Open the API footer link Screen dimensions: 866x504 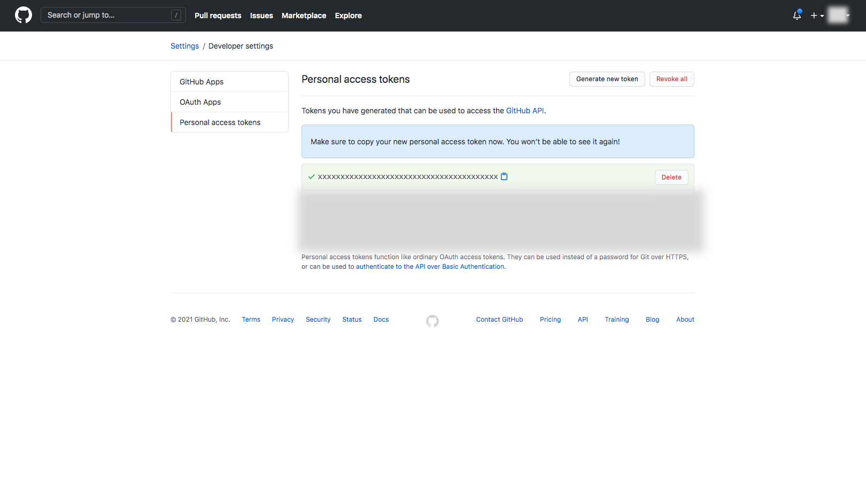[583, 320]
